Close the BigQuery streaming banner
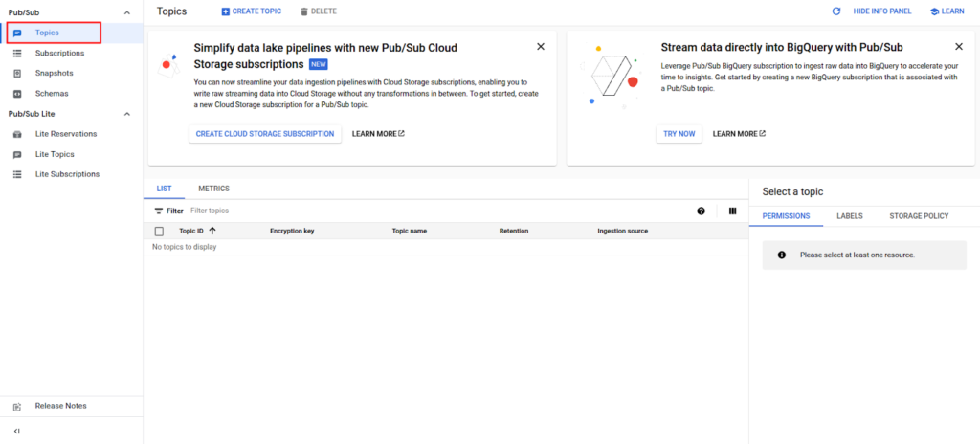The height and width of the screenshot is (444, 980). point(959,46)
